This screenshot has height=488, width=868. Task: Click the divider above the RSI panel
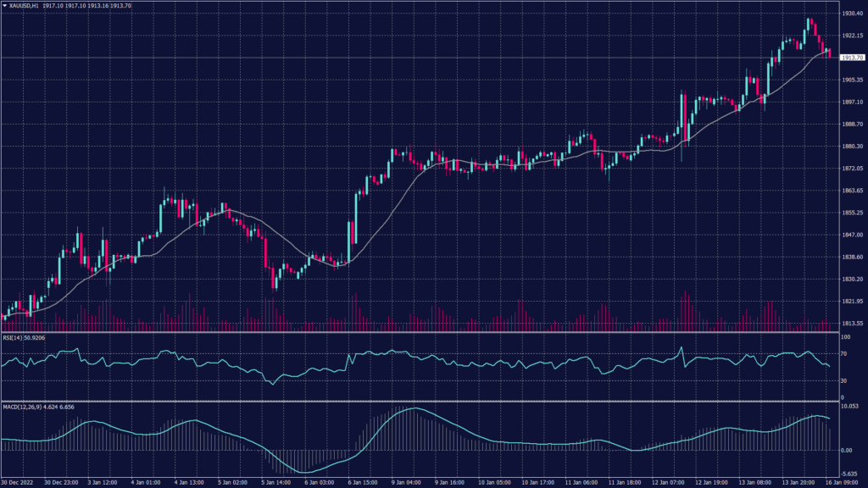click(424, 332)
